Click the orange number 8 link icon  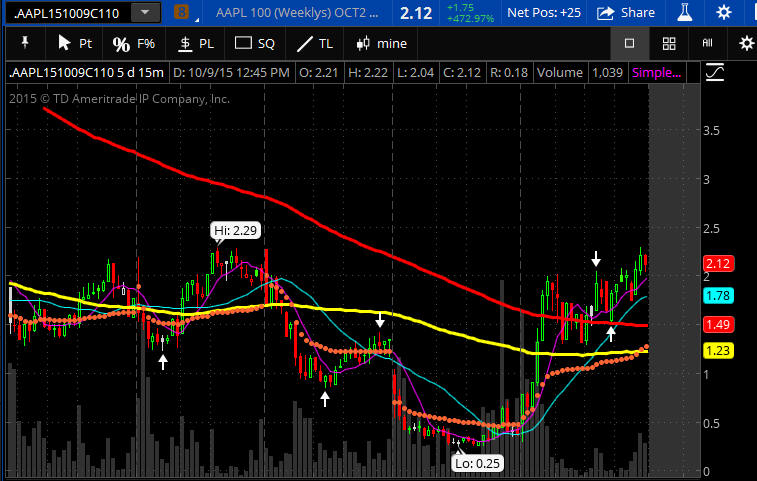(181, 12)
